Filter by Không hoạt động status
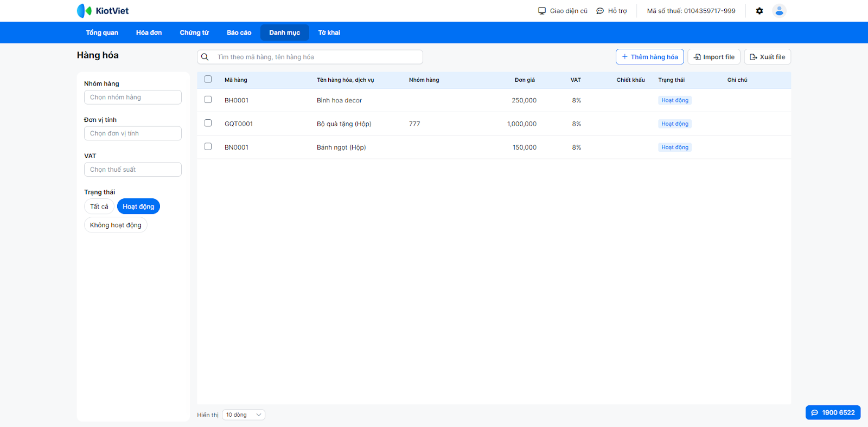 coord(116,225)
